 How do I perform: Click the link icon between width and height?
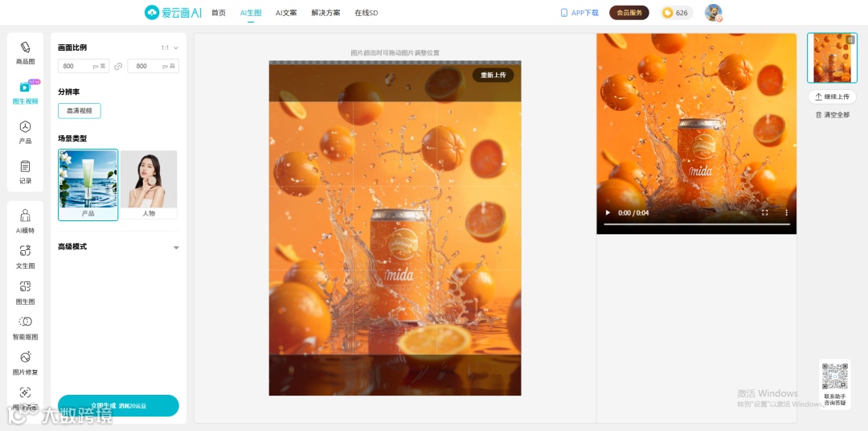[118, 66]
